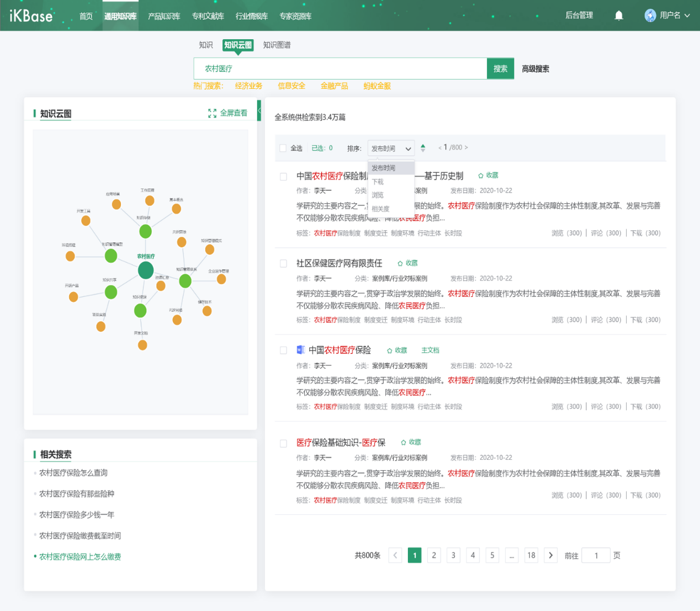700x611 pixels.
Task: Click the notification bell icon
Action: (x=619, y=15)
